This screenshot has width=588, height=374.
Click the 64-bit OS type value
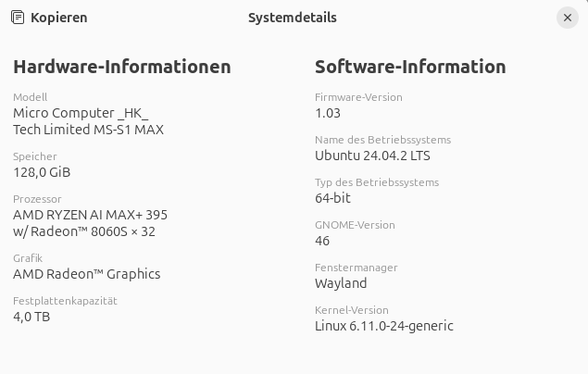point(332,198)
